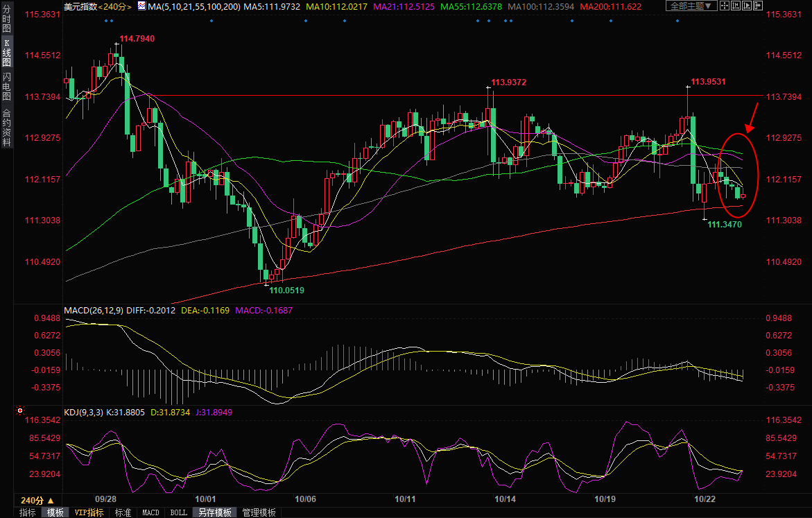812x518 pixels.
Task: Select the K线图 sidebar tab
Action: pos(6,53)
